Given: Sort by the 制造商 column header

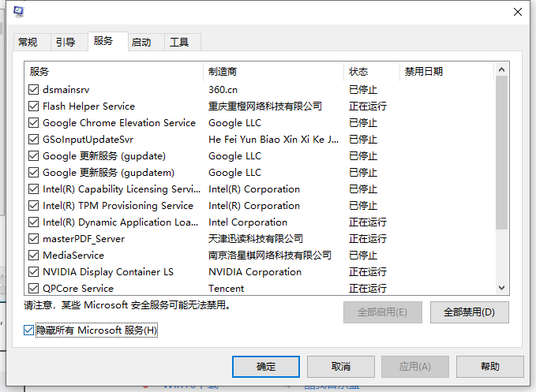Looking at the screenshot, I should coord(273,72).
